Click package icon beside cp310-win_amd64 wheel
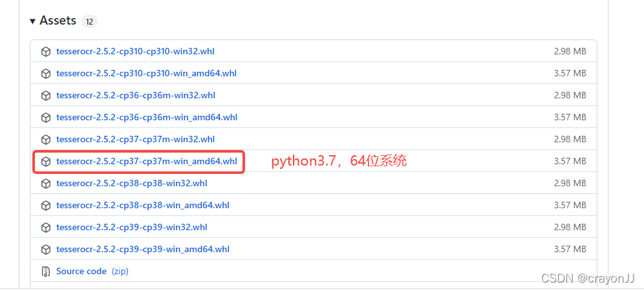 (46, 74)
